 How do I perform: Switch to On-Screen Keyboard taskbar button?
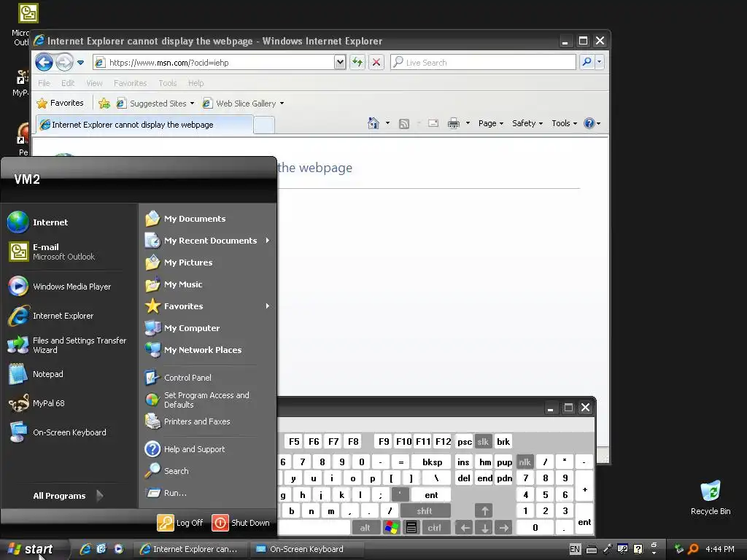click(x=305, y=549)
